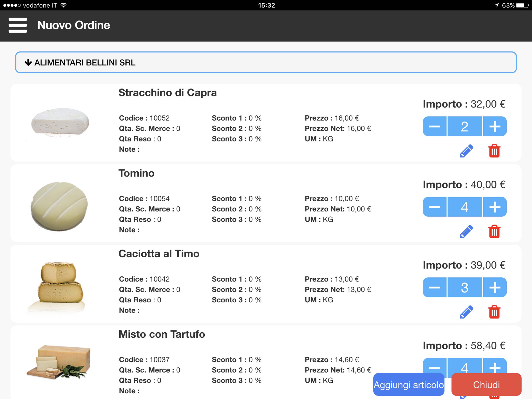Delete Caciotta al Timo with trash icon
Screen dimensions: 532x399
point(494,312)
